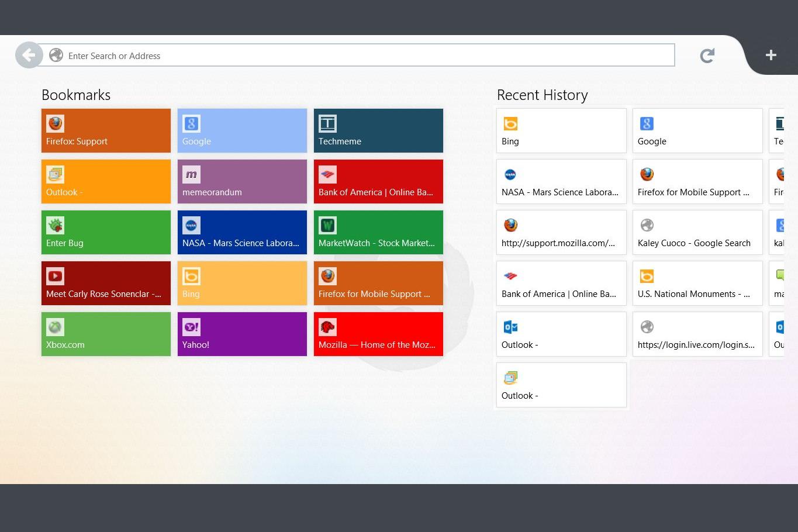Open a new tab with plus icon
798x532 pixels.
(771, 55)
